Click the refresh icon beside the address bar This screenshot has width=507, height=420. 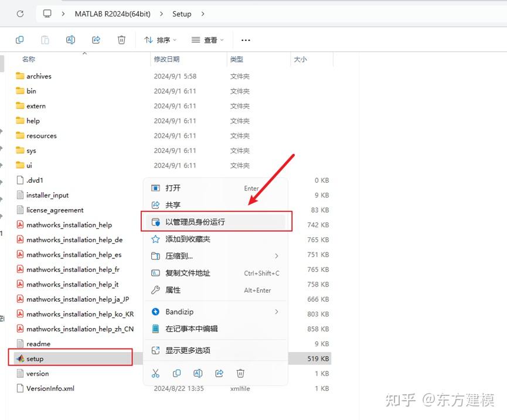[x=20, y=13]
